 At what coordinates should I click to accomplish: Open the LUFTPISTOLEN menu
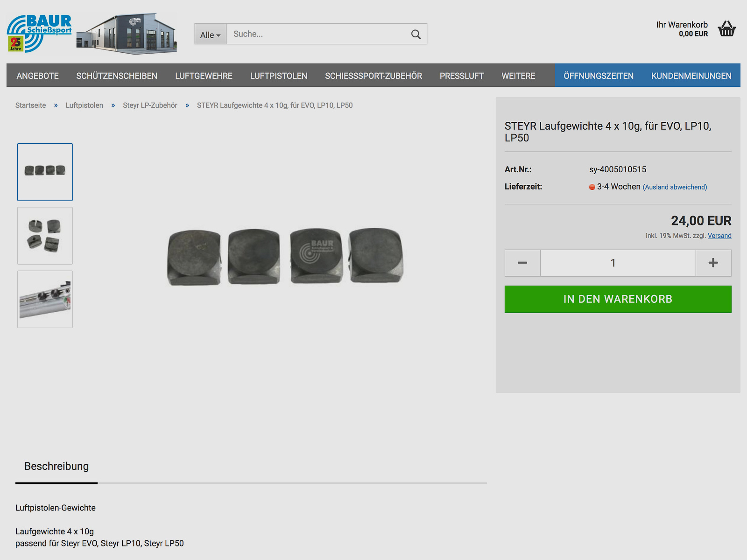click(x=279, y=76)
